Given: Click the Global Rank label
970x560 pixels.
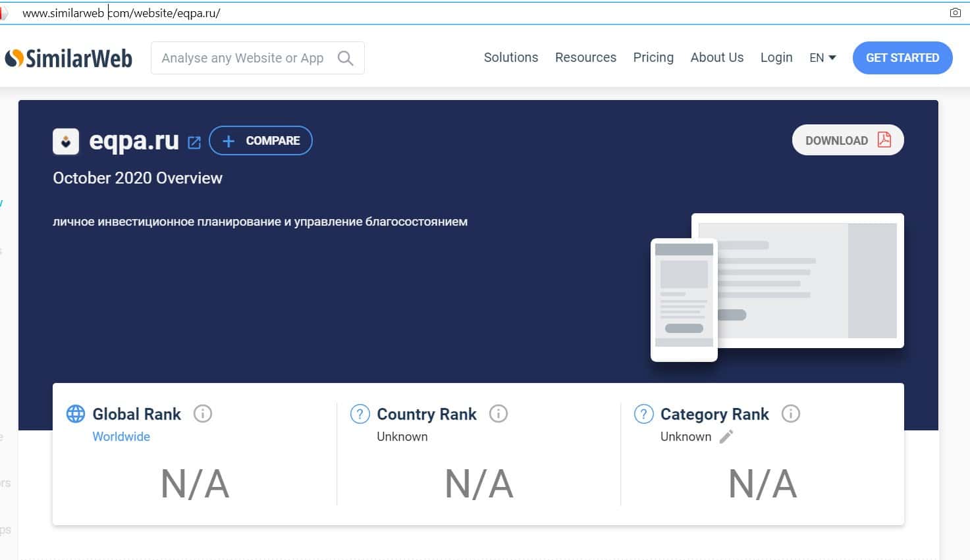Looking at the screenshot, I should point(136,414).
